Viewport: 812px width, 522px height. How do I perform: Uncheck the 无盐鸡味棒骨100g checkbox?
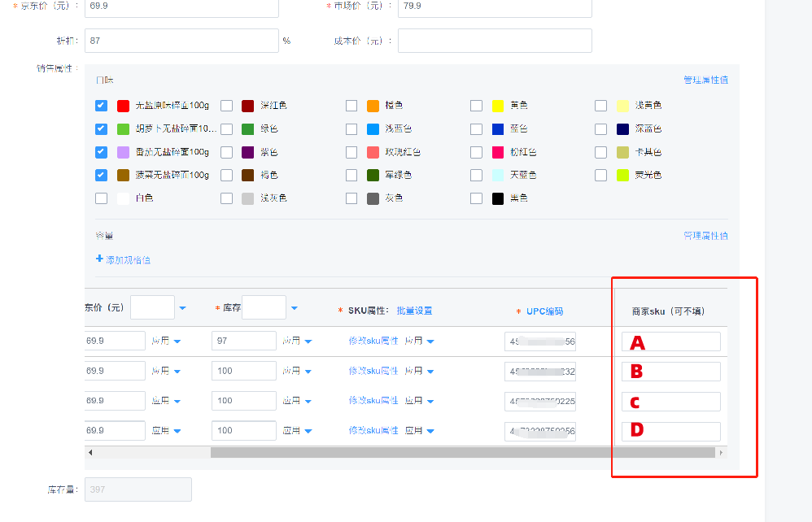[101, 105]
